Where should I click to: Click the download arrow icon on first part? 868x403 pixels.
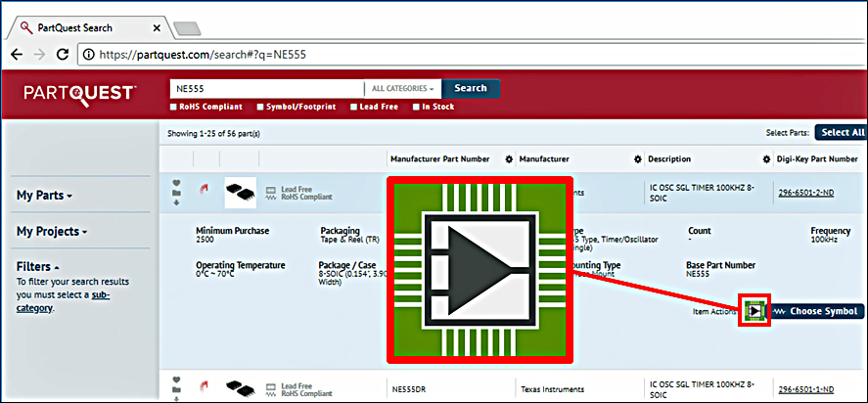[x=176, y=202]
